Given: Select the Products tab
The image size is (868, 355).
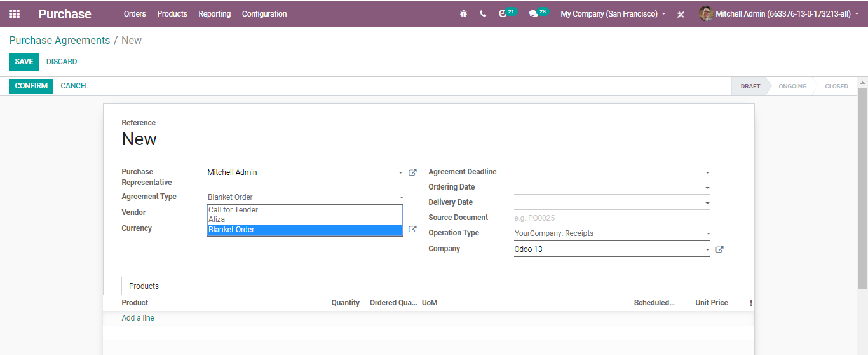Looking at the screenshot, I should click(x=144, y=286).
